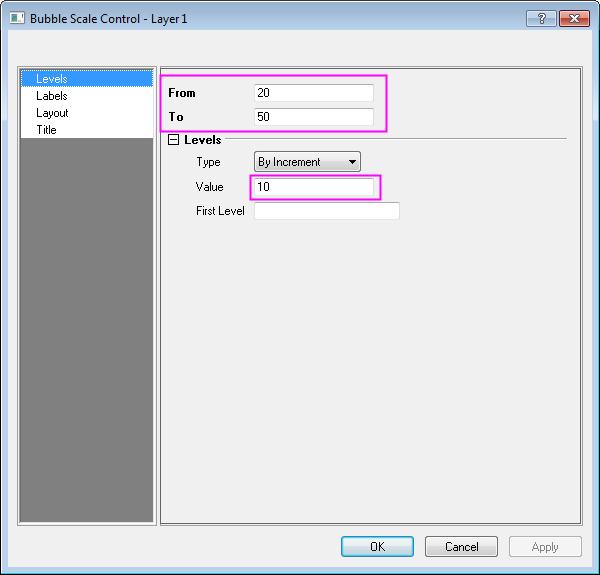Click the increment Value input box

click(314, 187)
